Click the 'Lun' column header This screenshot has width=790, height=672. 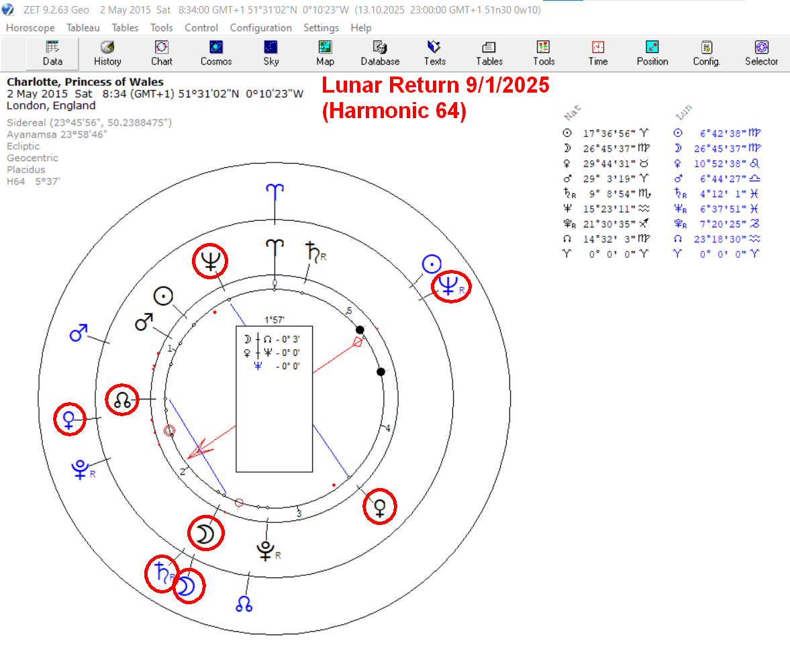684,112
